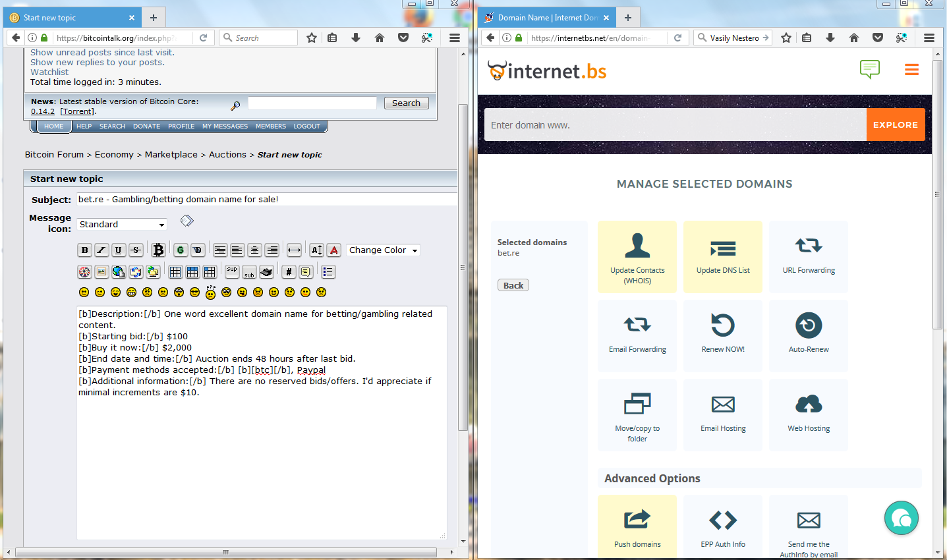
Task: Apply italic formatting in post editor
Action: click(101, 250)
